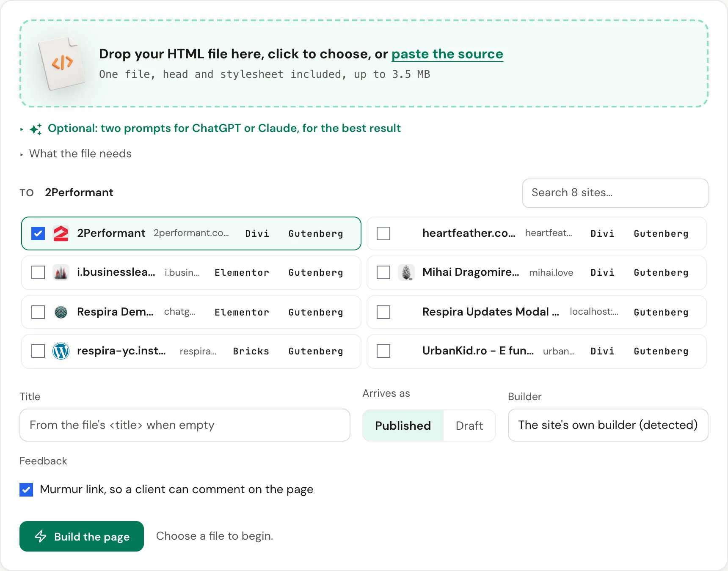The width and height of the screenshot is (728, 571).
Task: Click the 2Performant site name
Action: tap(111, 233)
